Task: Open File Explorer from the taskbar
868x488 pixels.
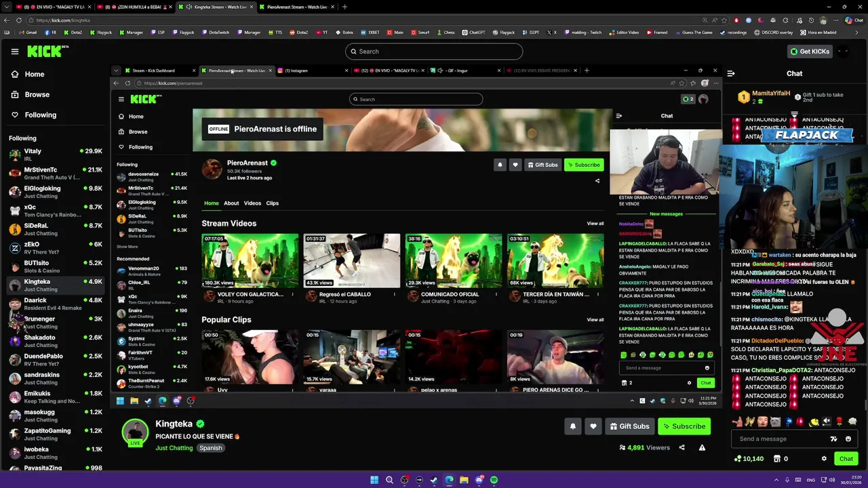Action: (464, 480)
